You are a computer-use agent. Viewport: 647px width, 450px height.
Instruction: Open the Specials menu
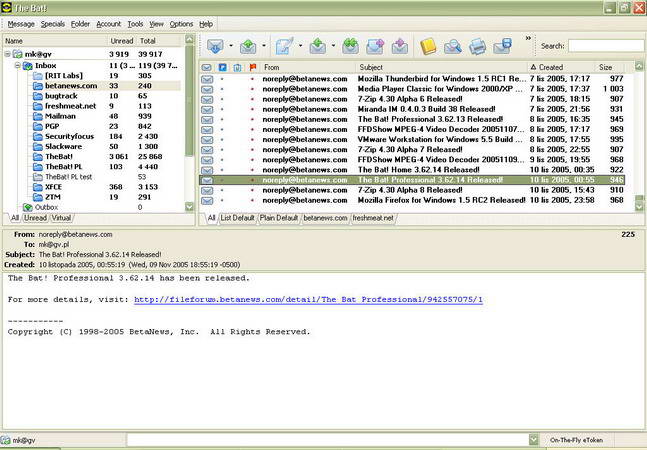(x=52, y=23)
